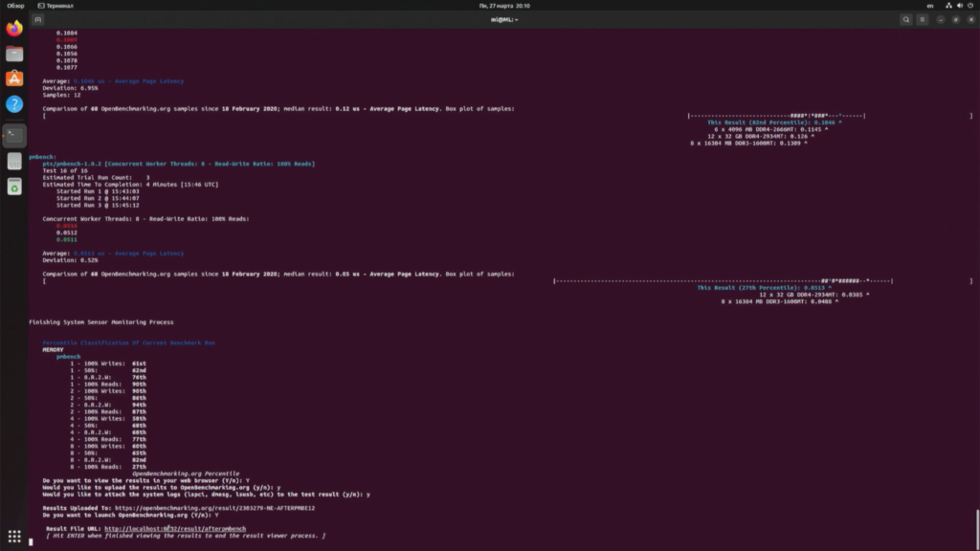Open the Trash from the dock
Image resolution: width=980 pixels, height=551 pixels.
tap(13, 187)
